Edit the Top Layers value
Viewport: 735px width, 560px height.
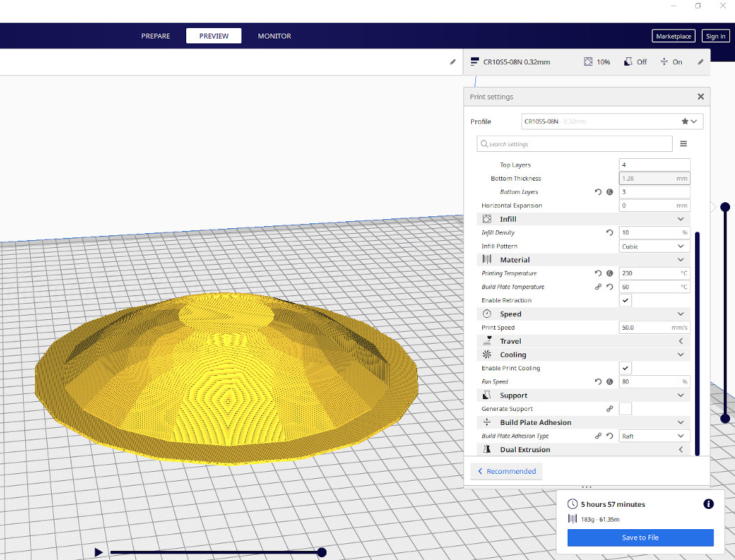(654, 164)
